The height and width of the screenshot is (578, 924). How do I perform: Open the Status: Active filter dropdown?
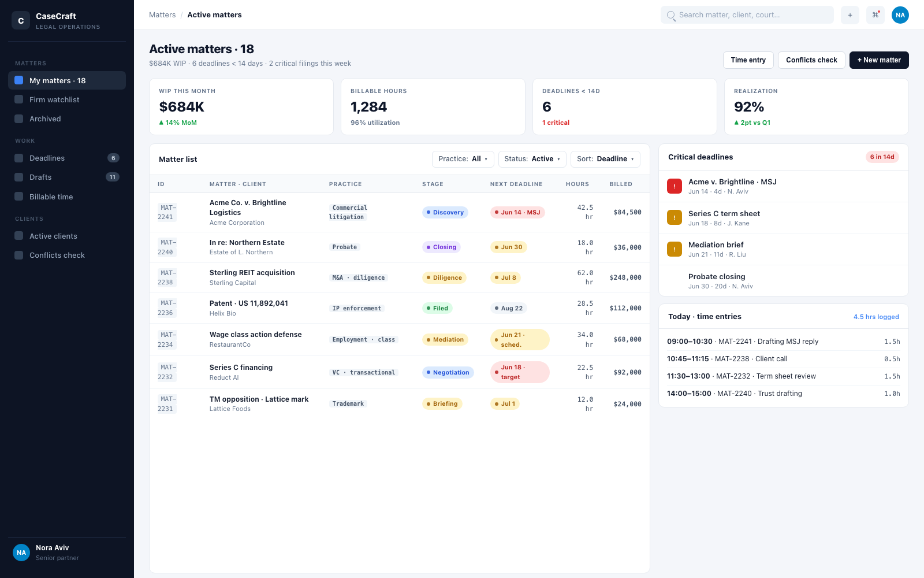click(532, 159)
